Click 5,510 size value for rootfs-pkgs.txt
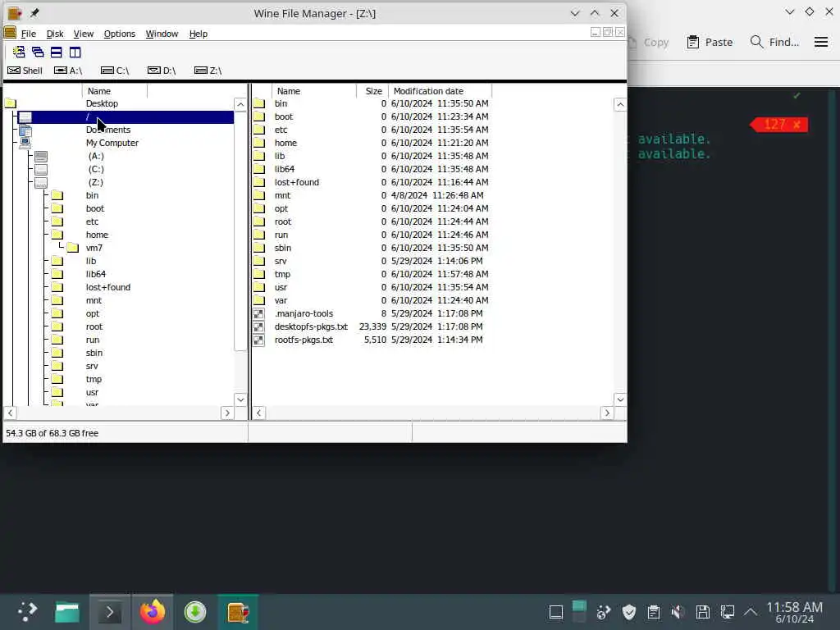840x630 pixels. pos(375,340)
